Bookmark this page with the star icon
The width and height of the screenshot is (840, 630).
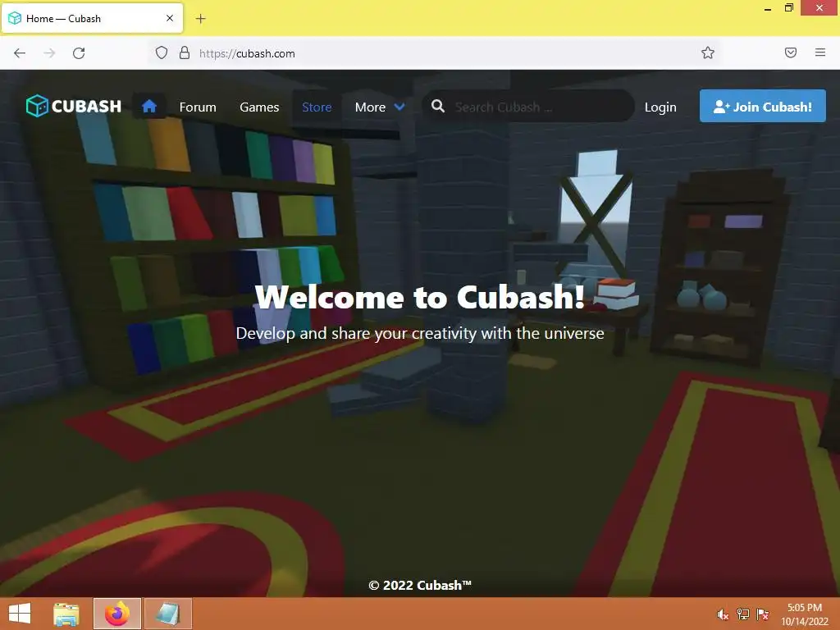708,52
